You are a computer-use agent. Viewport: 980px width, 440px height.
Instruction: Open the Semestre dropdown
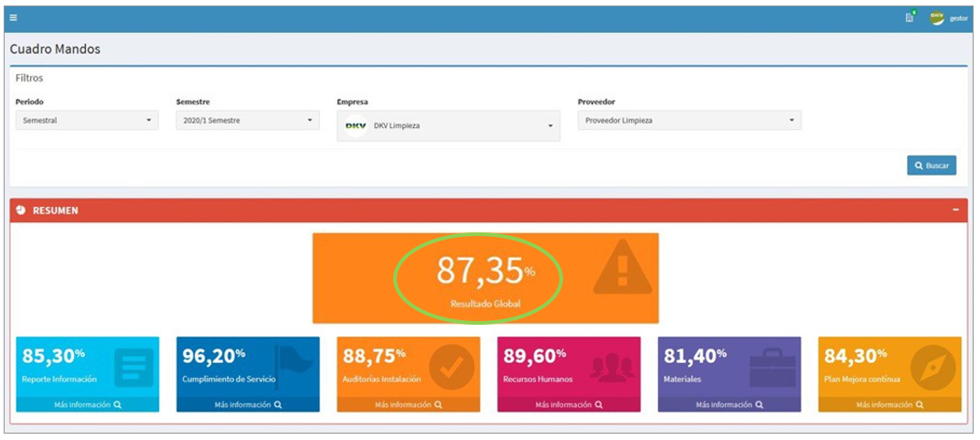(248, 121)
